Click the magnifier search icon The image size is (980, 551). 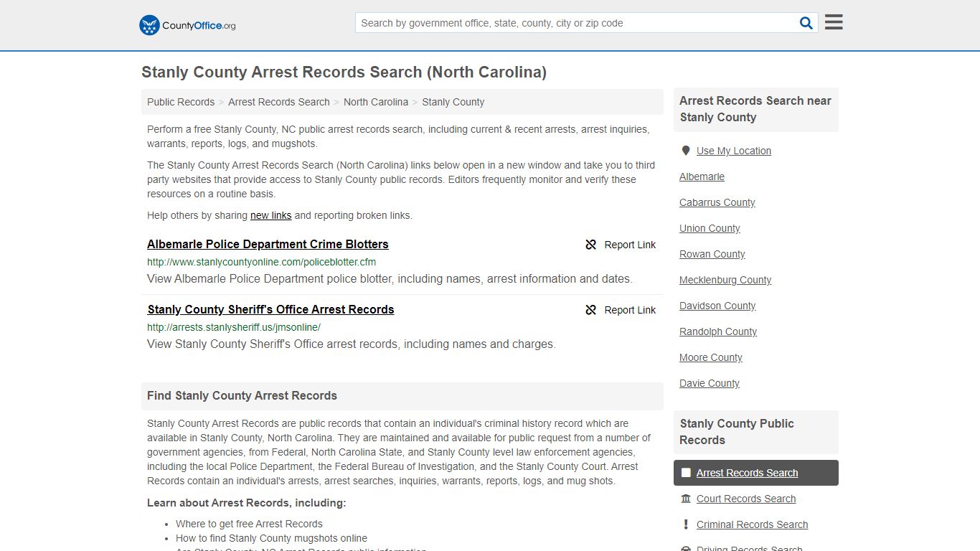[x=806, y=23]
